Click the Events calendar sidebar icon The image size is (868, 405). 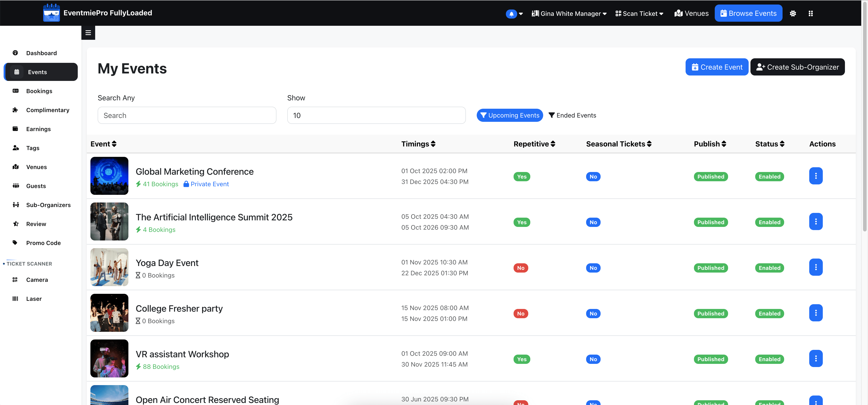coord(17,72)
